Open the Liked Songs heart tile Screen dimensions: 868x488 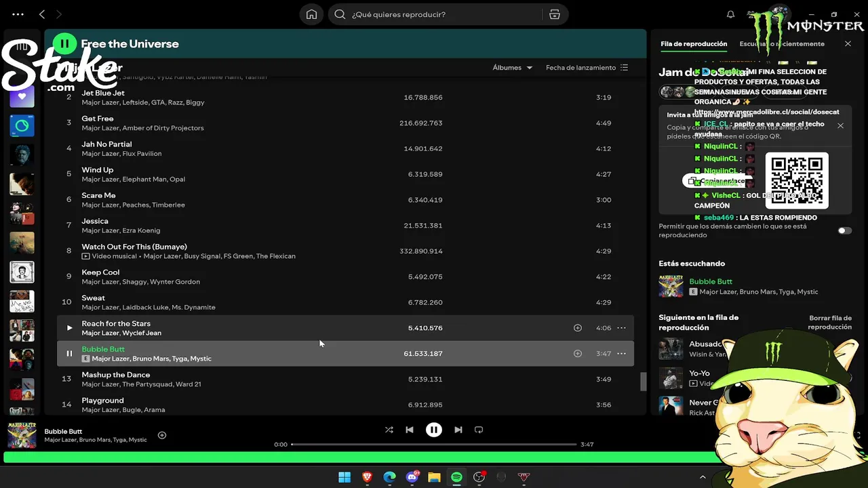22,96
